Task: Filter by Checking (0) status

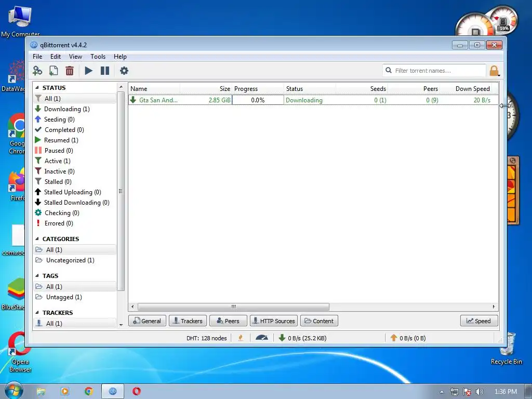Action: click(75, 213)
